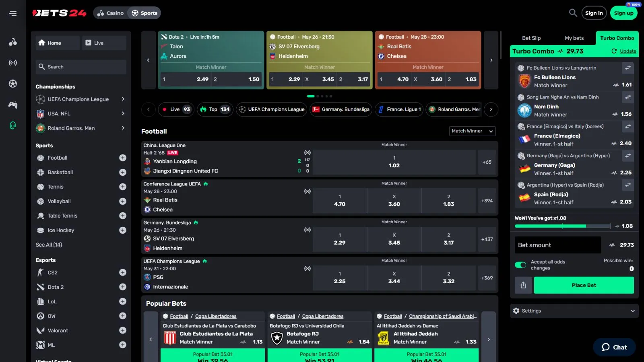Adjust the turbo combo odds slider

(x=563, y=226)
